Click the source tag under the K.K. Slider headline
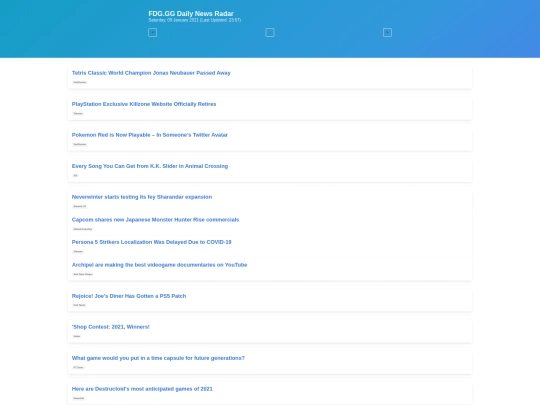Screen dimensions: 540x405 tap(75, 175)
